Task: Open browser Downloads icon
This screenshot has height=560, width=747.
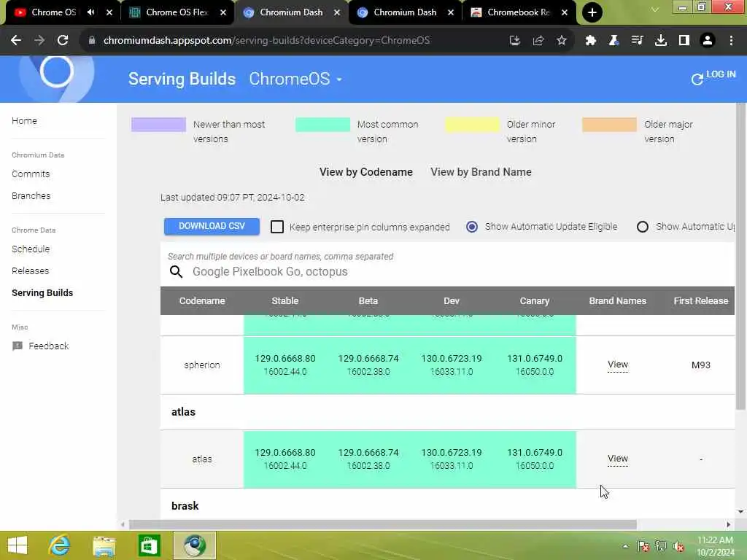Action: (661, 41)
